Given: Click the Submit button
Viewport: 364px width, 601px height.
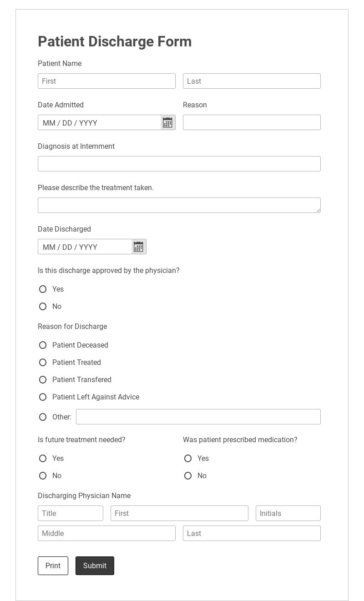Looking at the screenshot, I should [x=95, y=566].
